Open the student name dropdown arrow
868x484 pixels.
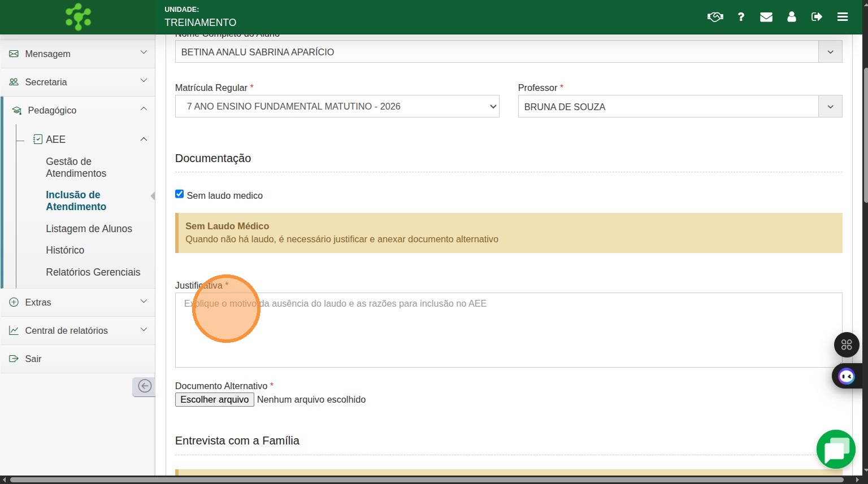pos(830,52)
